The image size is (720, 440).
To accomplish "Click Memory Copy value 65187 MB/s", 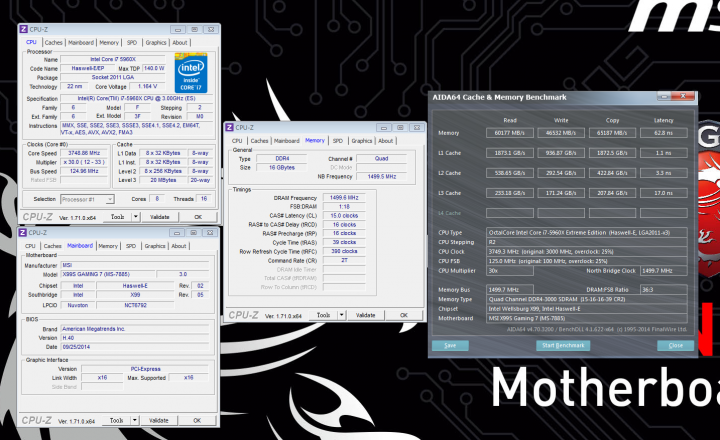I will point(612,133).
